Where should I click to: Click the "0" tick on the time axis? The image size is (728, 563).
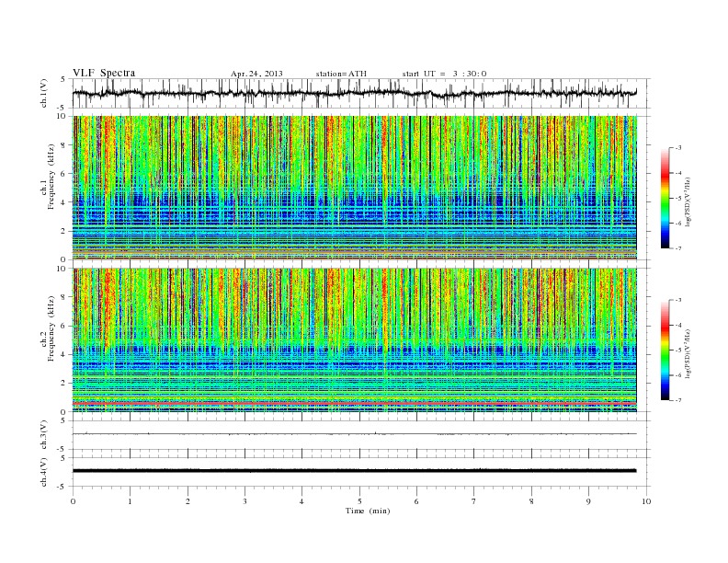pos(73,501)
